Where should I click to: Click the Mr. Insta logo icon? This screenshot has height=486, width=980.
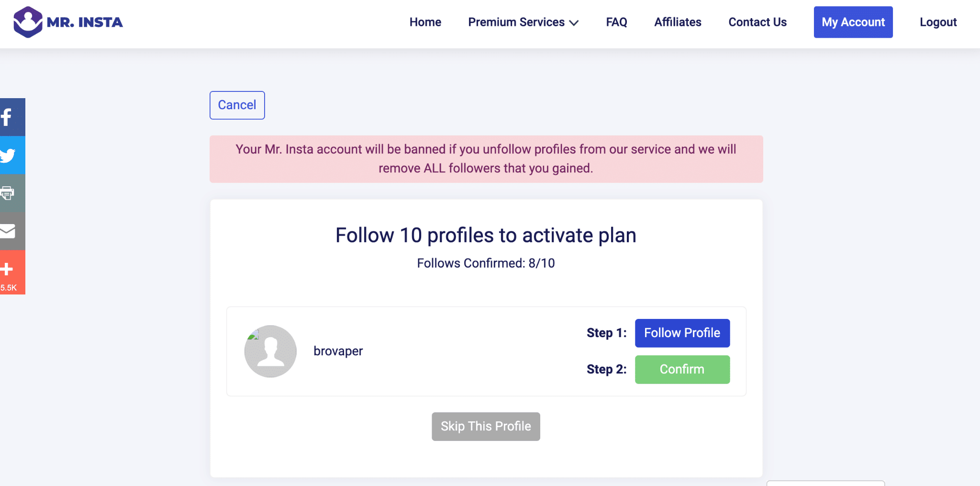pos(28,22)
